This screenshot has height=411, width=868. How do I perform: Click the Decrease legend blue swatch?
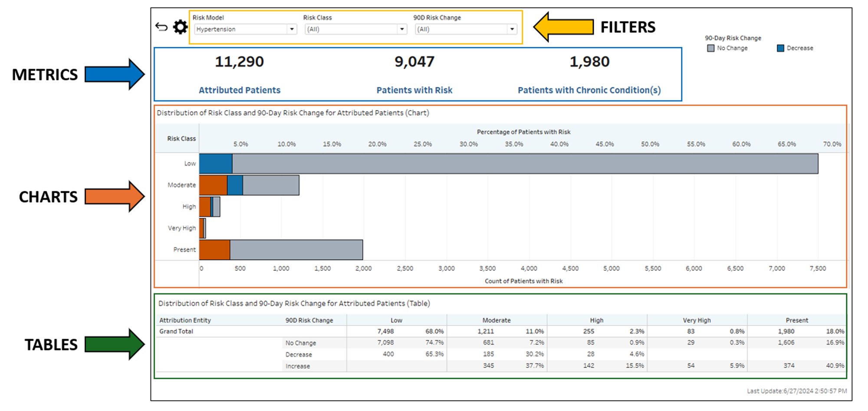pos(780,48)
